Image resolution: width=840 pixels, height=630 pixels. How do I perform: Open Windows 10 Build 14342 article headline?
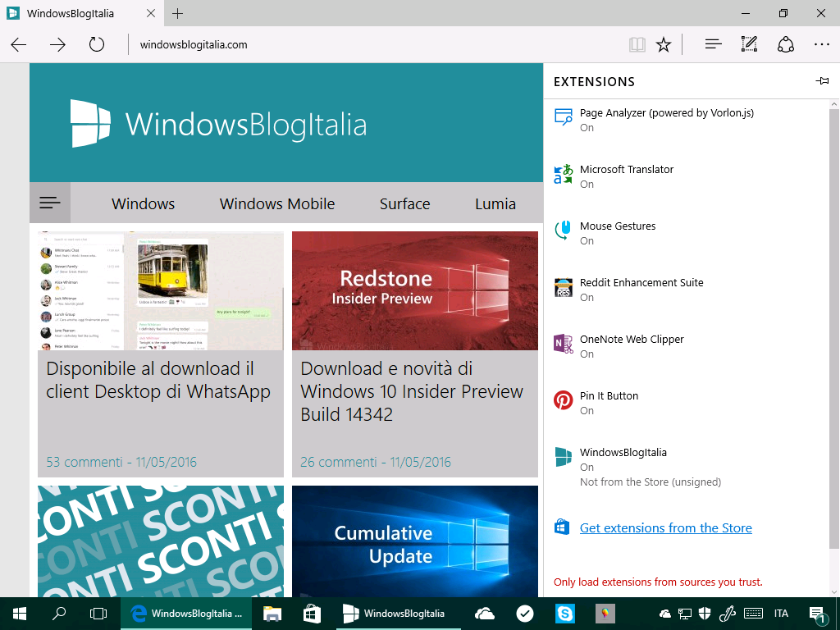coord(412,391)
